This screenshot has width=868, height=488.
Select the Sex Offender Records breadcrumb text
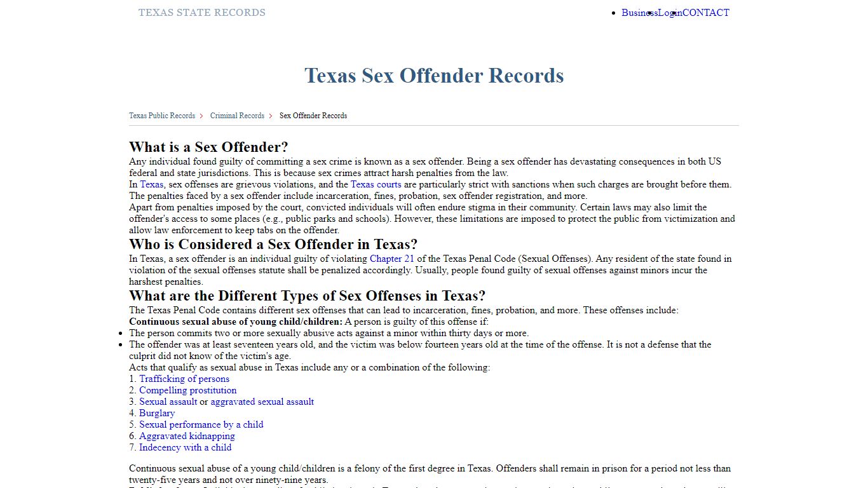point(313,116)
